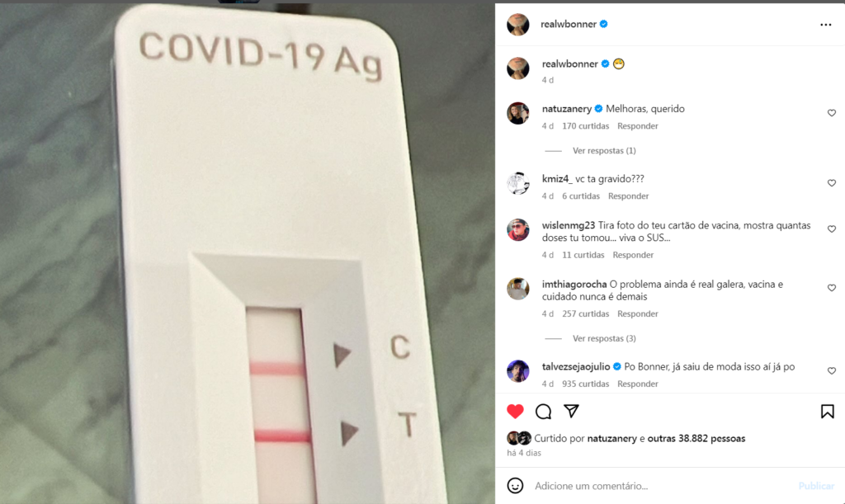Image resolution: width=845 pixels, height=504 pixels.
Task: Open realwbonner profile from header username
Action: point(569,24)
